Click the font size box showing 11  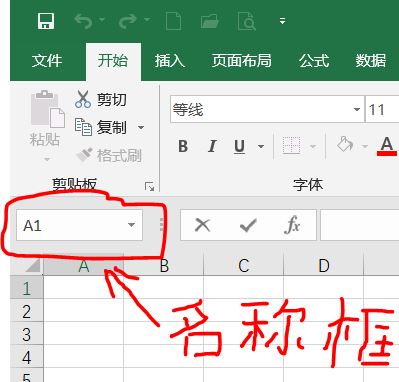(382, 109)
